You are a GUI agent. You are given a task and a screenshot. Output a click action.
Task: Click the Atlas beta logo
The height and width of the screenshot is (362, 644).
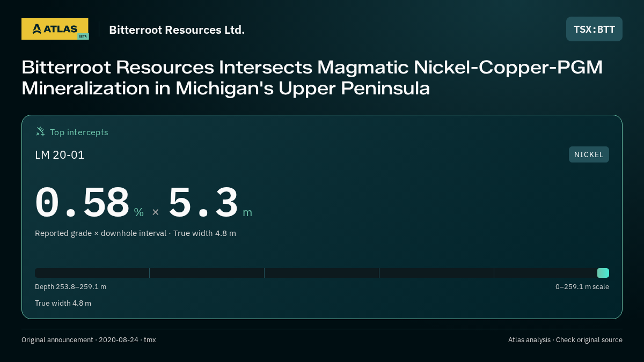(x=55, y=29)
